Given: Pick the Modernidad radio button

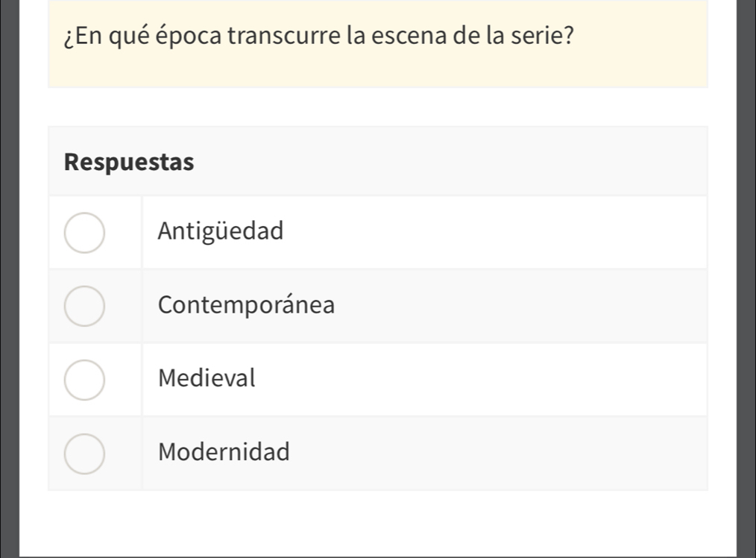Looking at the screenshot, I should coord(84,453).
